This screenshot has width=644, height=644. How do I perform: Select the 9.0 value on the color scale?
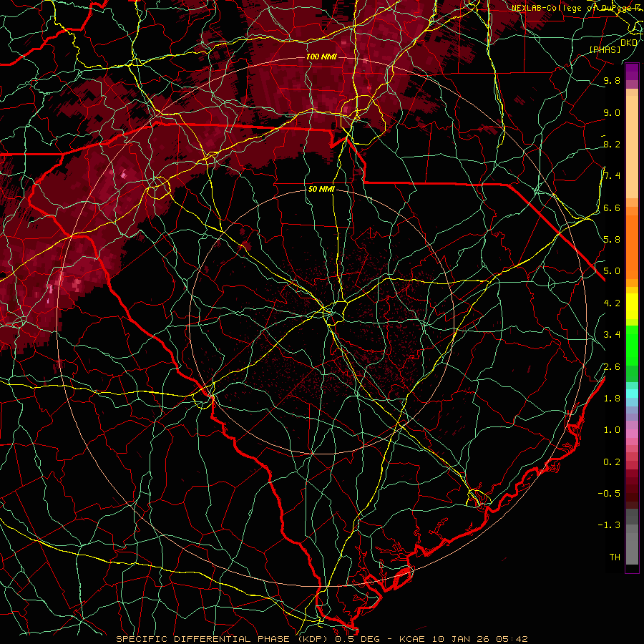[612, 112]
